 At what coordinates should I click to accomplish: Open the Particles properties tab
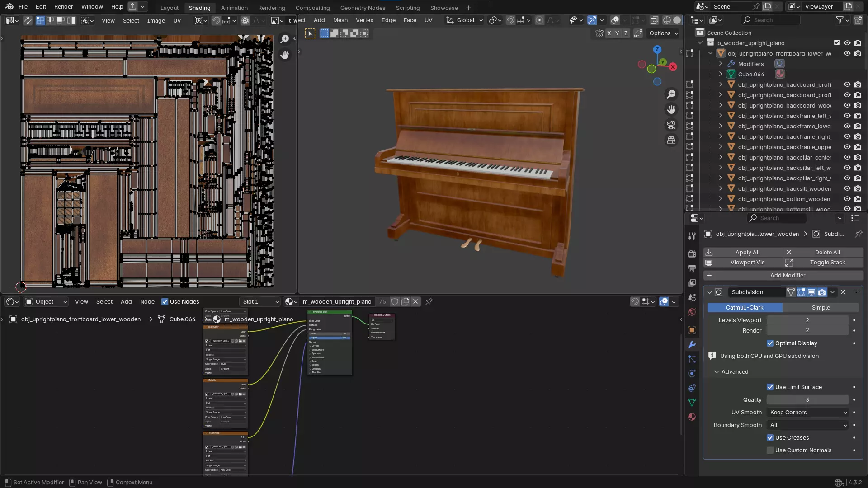[692, 359]
